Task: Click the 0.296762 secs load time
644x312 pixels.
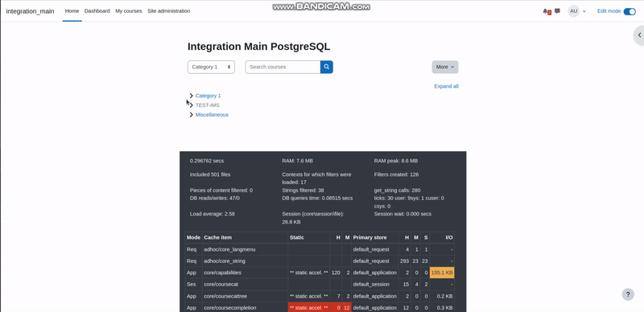Action: pyautogui.click(x=207, y=161)
